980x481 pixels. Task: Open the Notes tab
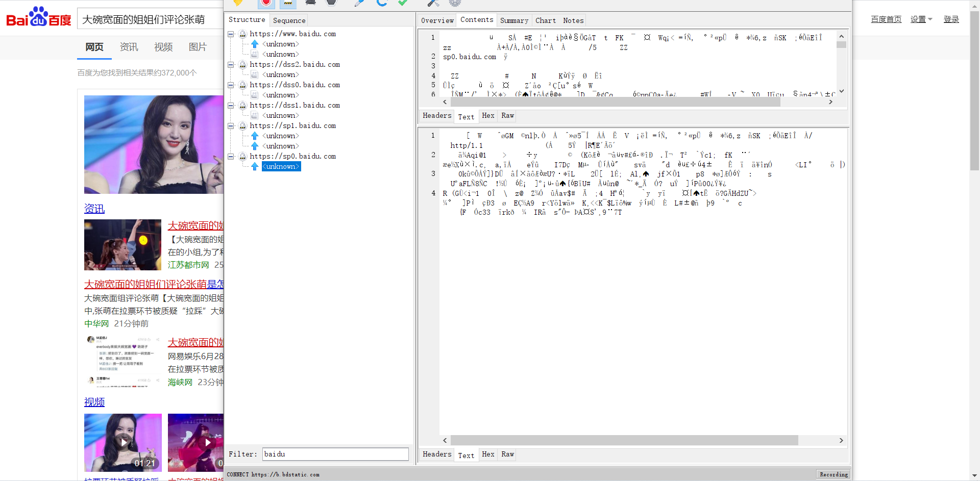573,20
